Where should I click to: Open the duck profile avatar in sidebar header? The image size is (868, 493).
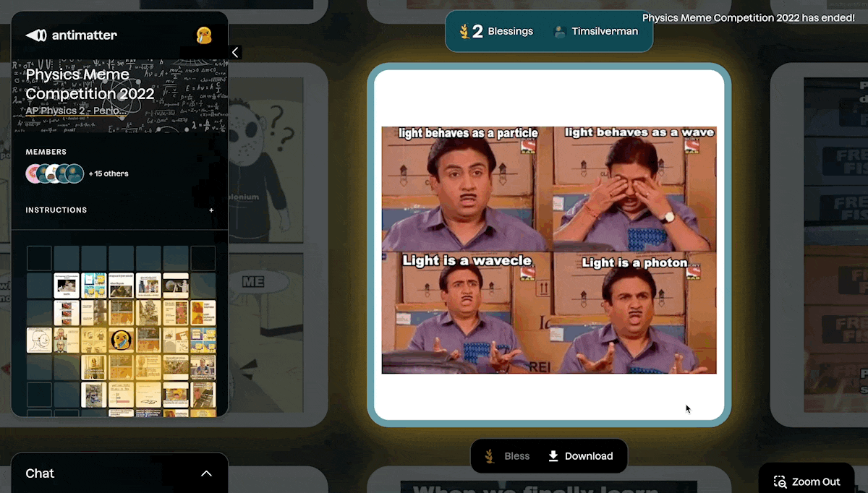click(203, 35)
